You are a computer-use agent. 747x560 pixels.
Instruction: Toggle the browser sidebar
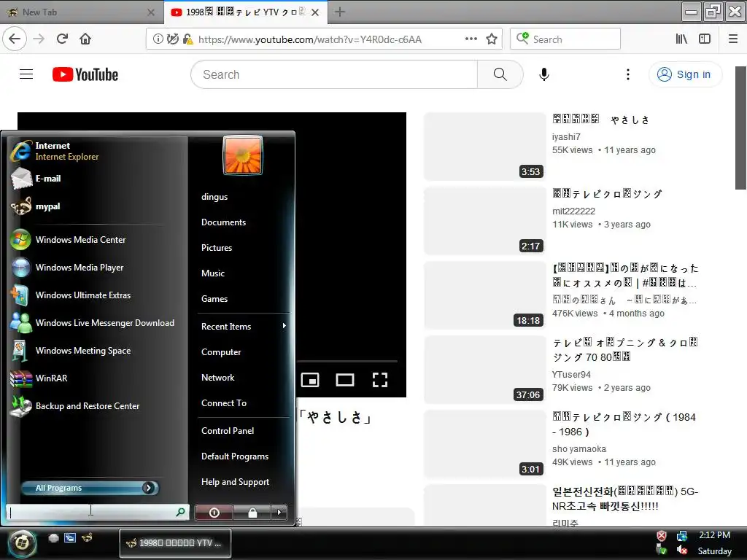tap(705, 39)
